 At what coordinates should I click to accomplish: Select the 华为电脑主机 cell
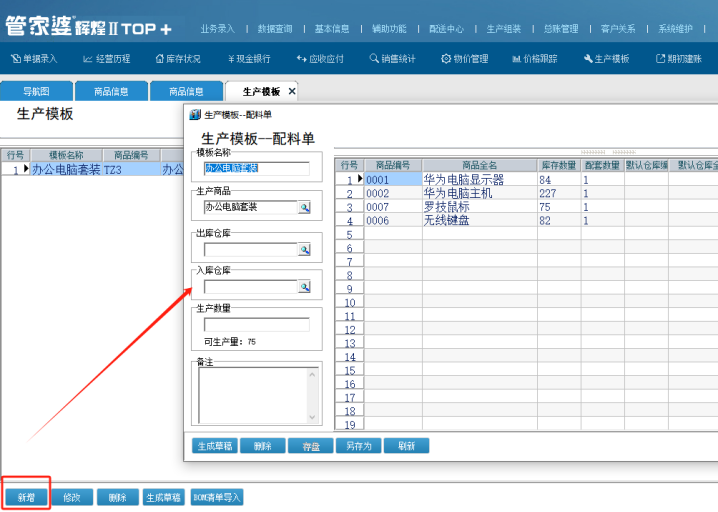coord(479,193)
